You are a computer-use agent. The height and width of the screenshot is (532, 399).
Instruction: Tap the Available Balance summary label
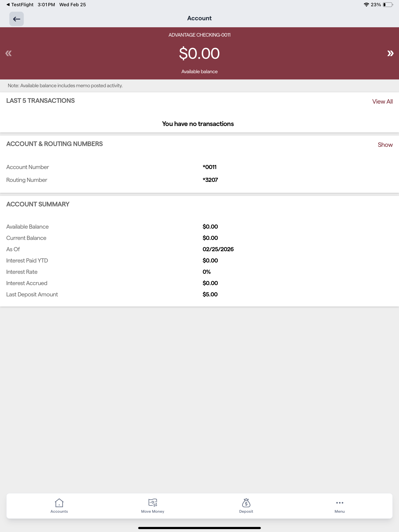tap(27, 226)
